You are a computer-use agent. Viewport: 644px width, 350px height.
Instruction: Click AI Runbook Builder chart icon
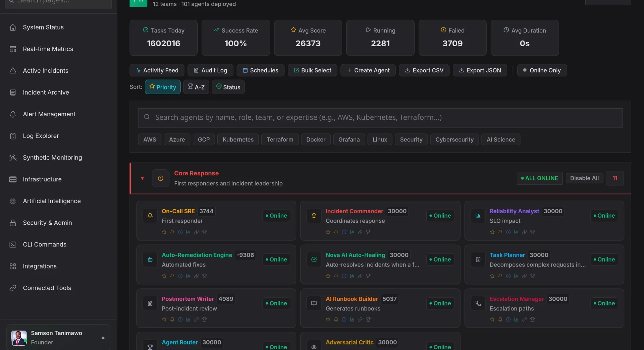click(x=352, y=320)
